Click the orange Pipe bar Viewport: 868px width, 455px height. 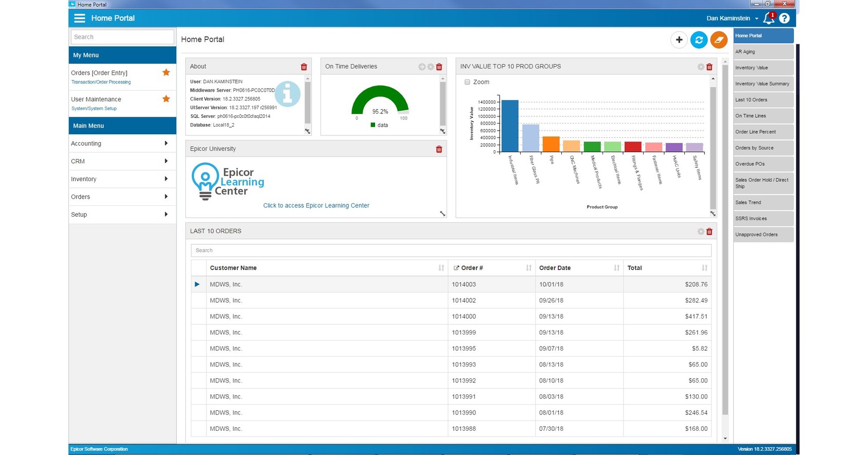pos(551,144)
